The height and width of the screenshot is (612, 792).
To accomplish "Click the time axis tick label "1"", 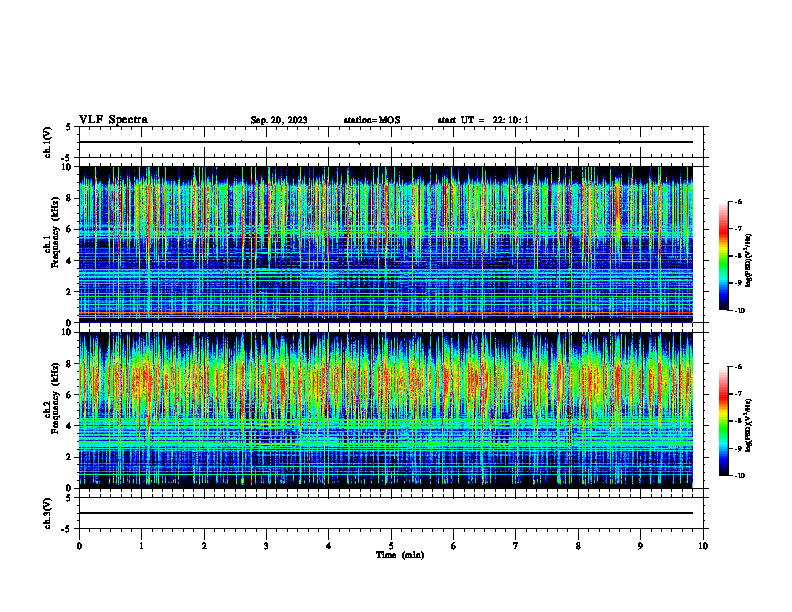I will pos(141,546).
